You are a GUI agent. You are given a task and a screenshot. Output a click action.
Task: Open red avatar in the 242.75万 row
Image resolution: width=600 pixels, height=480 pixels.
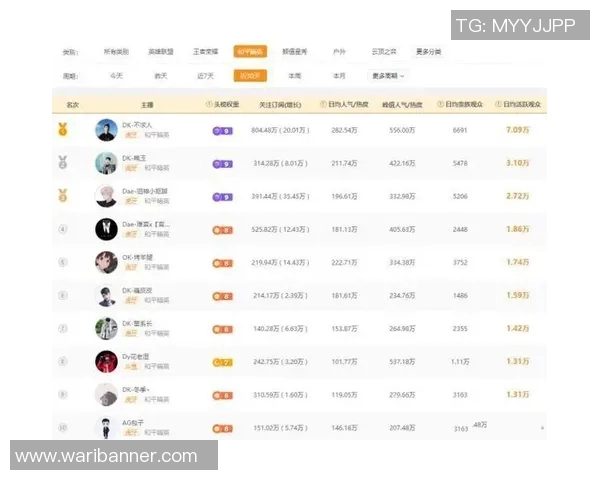pos(106,361)
